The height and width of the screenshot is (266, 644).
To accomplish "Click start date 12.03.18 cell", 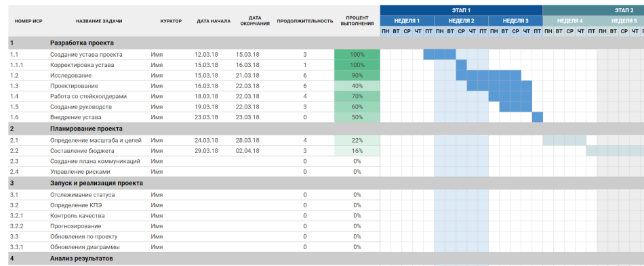I will click(206, 55).
